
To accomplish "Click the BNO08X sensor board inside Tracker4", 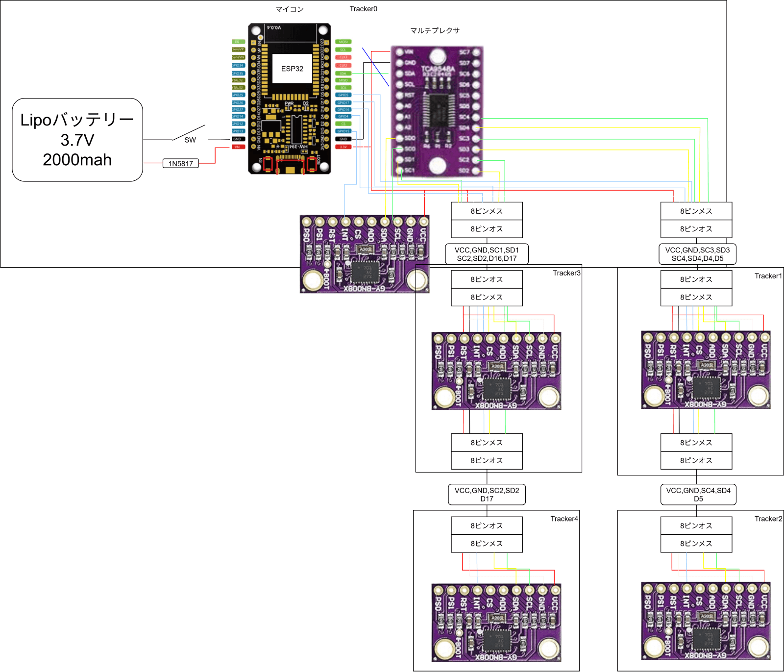I will point(496,622).
